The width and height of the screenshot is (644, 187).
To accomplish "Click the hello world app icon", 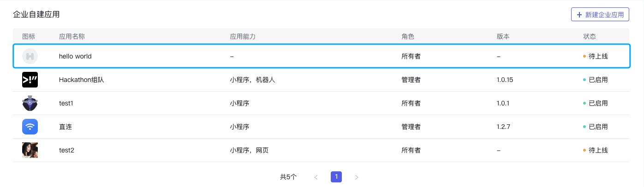I will 30,56.
